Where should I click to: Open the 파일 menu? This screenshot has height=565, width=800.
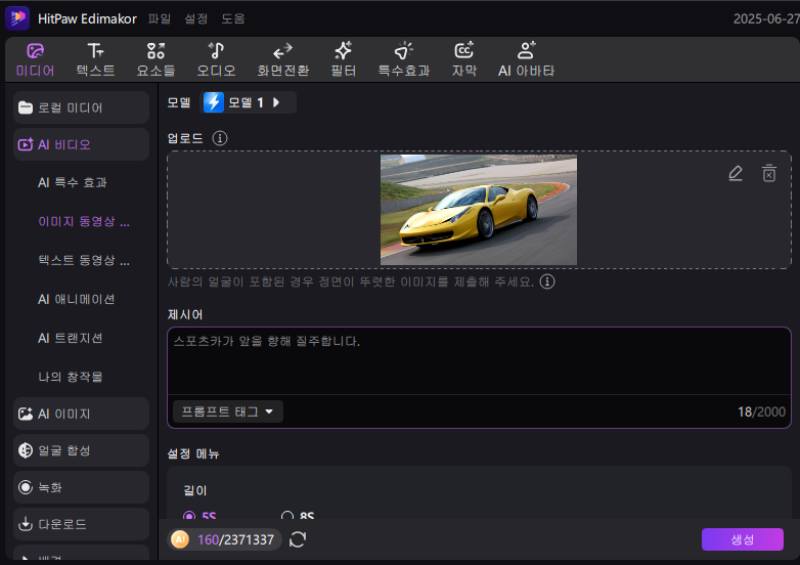click(159, 19)
